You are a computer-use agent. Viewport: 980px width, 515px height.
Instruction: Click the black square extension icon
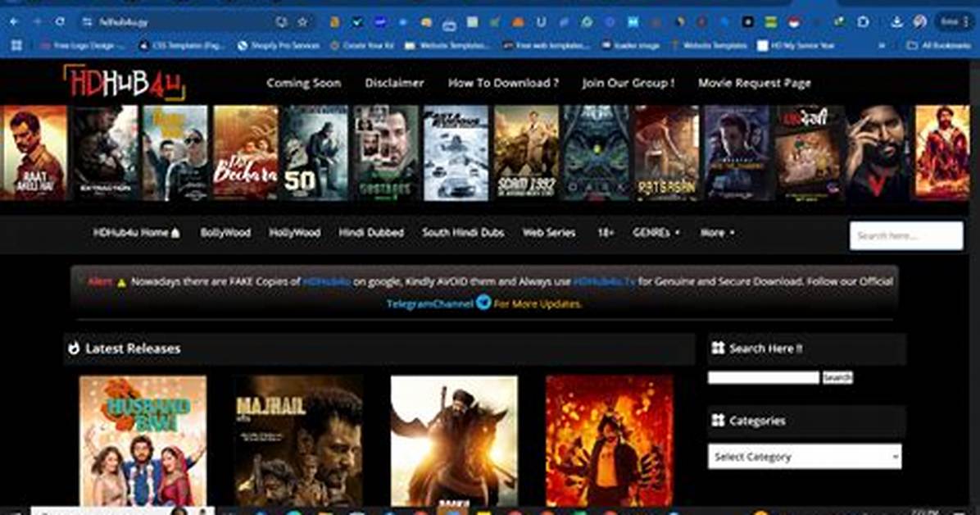pyautogui.click(x=747, y=22)
